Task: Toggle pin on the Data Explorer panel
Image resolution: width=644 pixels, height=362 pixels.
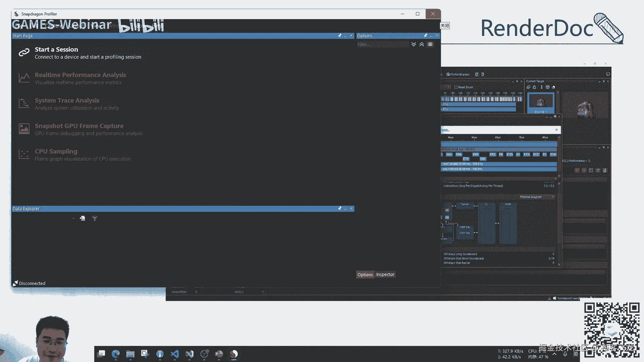Action: (339, 208)
